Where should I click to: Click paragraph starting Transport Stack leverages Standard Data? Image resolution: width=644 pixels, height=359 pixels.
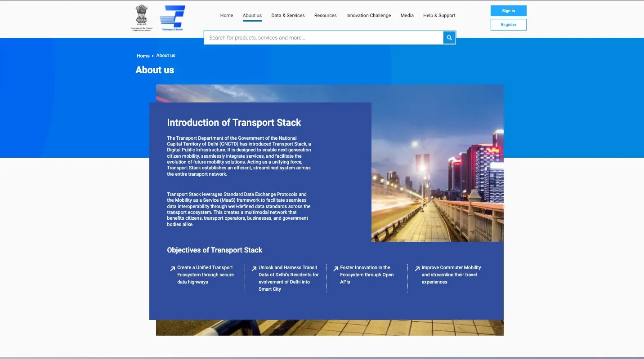pos(239,209)
